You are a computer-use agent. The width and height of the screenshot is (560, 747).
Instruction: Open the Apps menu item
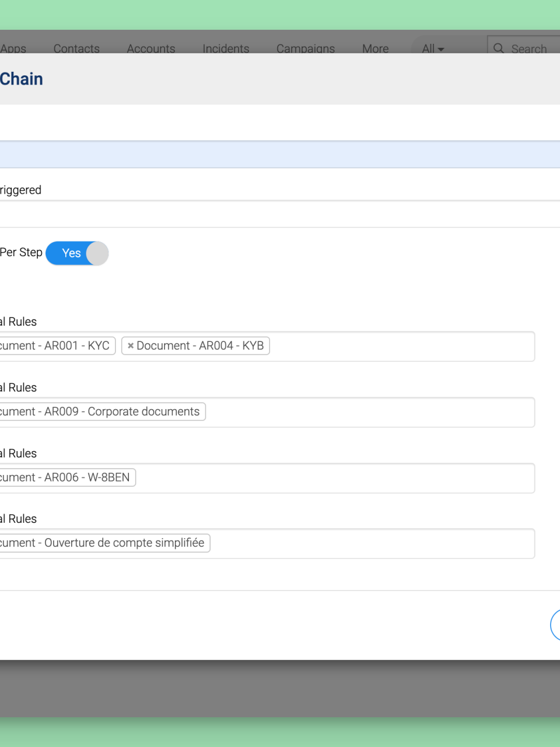point(13,48)
